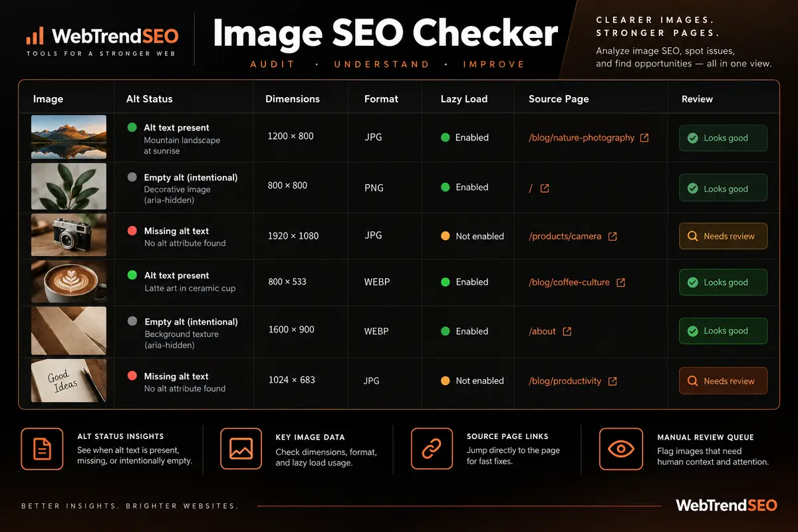
Task: Open external link icon beside /products/camera
Action: 612,236
